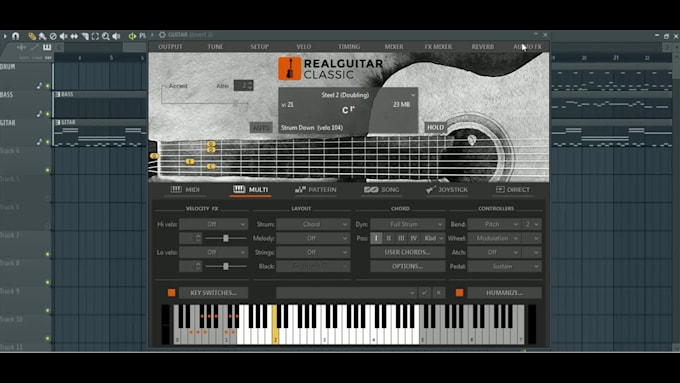Switch to JOYSTICK mode tab
The width and height of the screenshot is (680, 383).
click(447, 190)
